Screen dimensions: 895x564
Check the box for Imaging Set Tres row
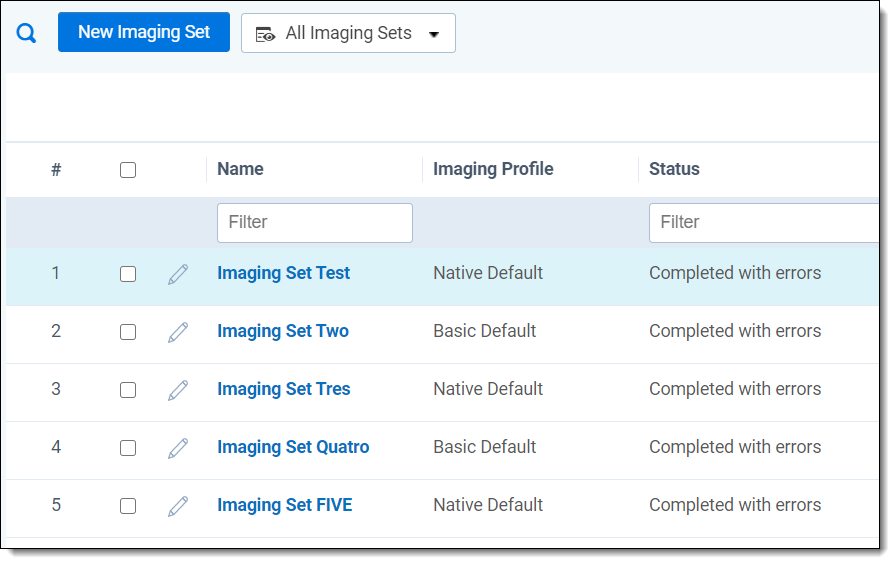point(128,390)
